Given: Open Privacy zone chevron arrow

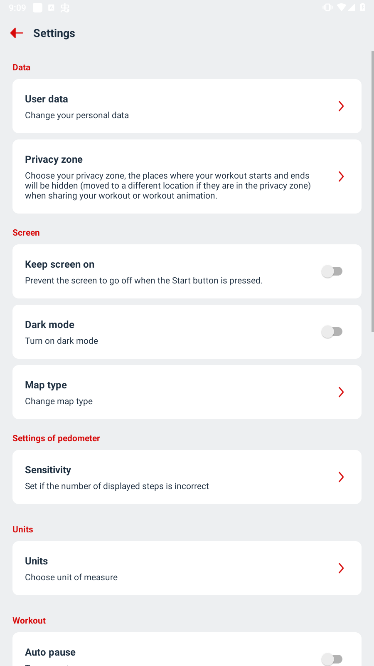Looking at the screenshot, I should click(x=341, y=176).
